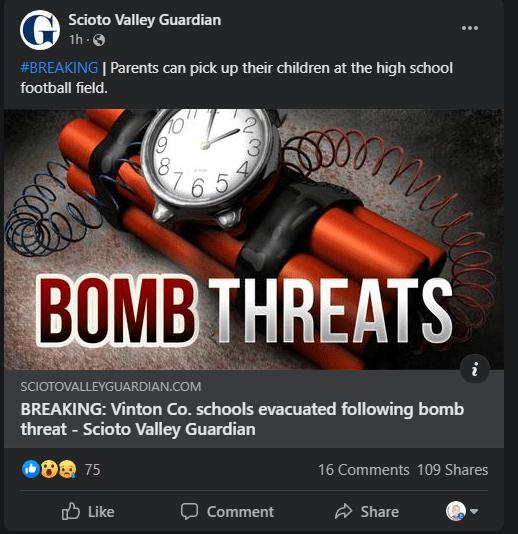Click the blue thumbs-up reaction icon
Image resolution: width=518 pixels, height=534 pixels.
(x=31, y=469)
